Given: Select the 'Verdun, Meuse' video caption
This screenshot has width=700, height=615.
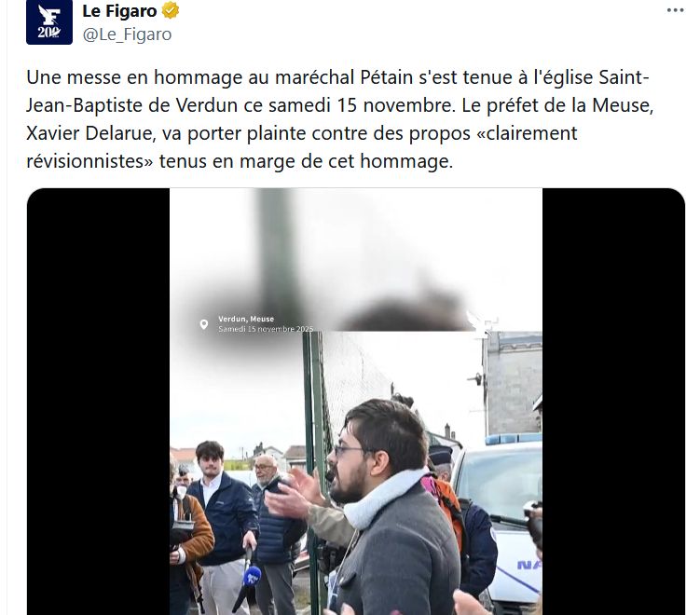Looking at the screenshot, I should [246, 319].
